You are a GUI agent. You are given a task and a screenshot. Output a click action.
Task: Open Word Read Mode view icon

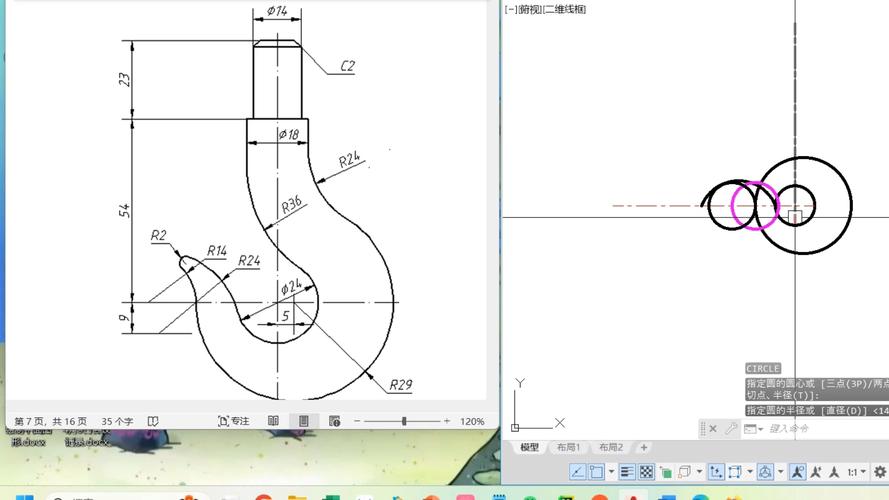point(273,421)
